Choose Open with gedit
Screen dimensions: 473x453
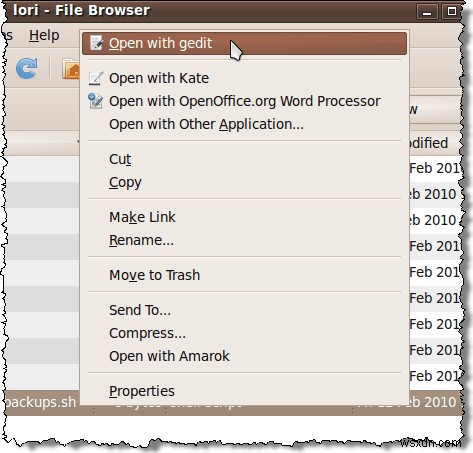pyautogui.click(x=244, y=43)
